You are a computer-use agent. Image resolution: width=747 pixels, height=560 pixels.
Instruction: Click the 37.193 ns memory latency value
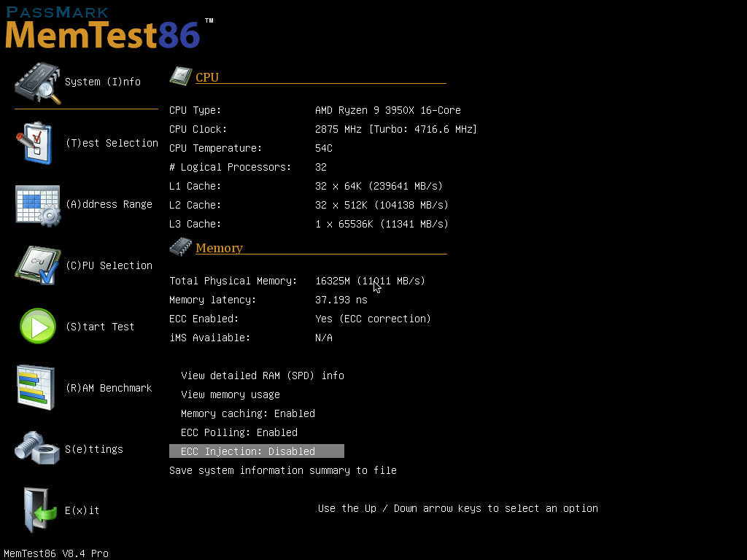(x=341, y=300)
